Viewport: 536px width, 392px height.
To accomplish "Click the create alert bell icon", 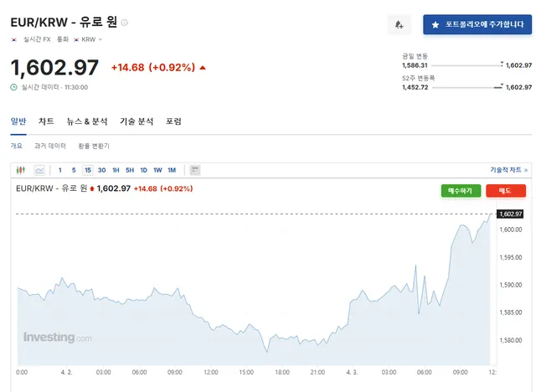I will pyautogui.click(x=399, y=25).
